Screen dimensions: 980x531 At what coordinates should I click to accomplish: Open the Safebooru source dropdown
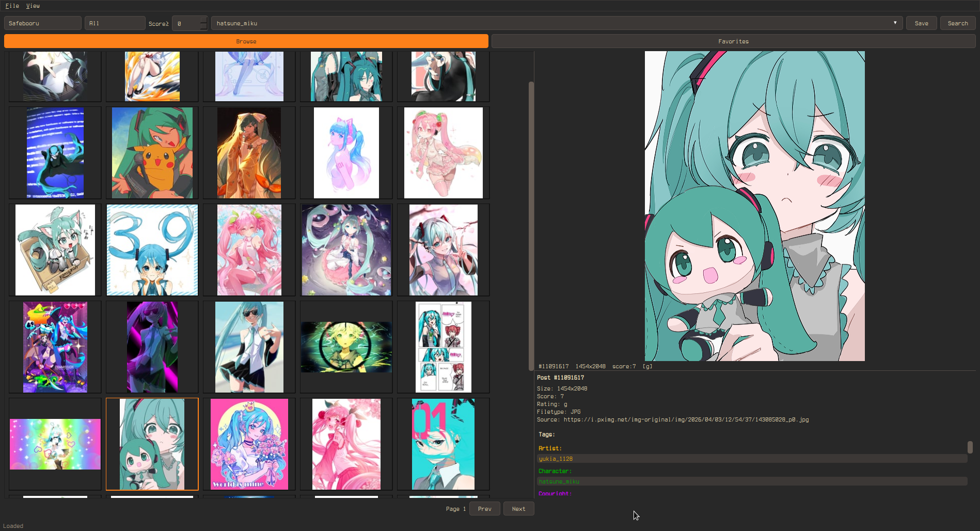point(42,23)
